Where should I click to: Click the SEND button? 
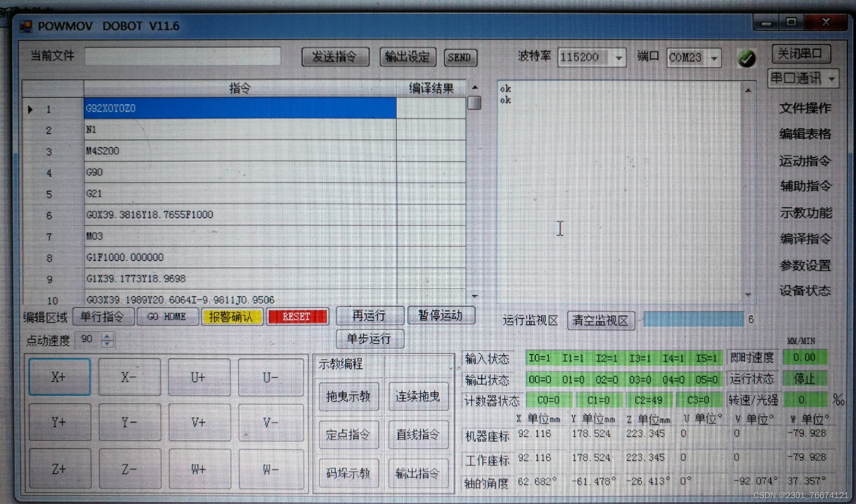tap(460, 57)
